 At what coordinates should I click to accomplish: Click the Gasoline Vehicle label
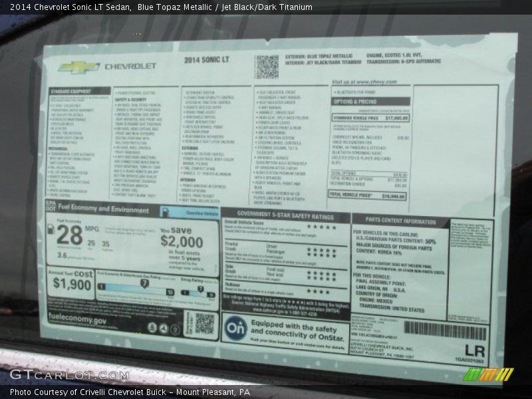click(x=202, y=213)
